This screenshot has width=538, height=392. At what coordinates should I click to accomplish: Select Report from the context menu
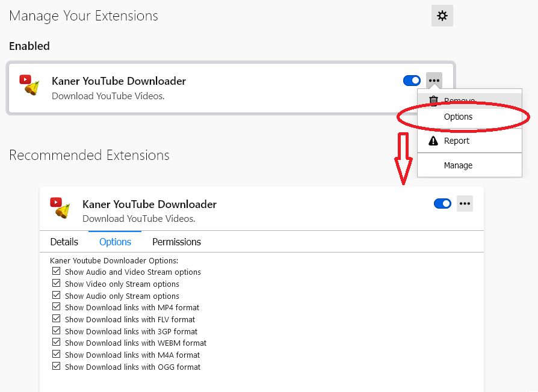(x=469, y=141)
